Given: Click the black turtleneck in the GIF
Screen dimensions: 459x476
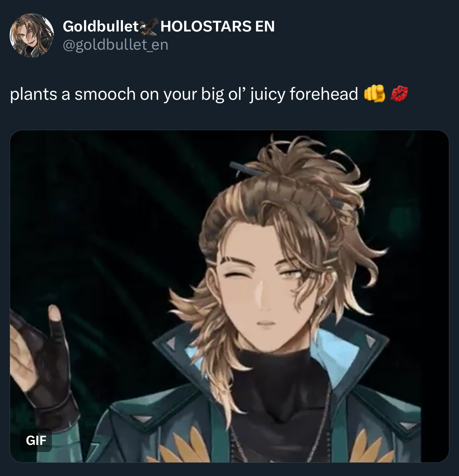Looking at the screenshot, I should tap(282, 386).
